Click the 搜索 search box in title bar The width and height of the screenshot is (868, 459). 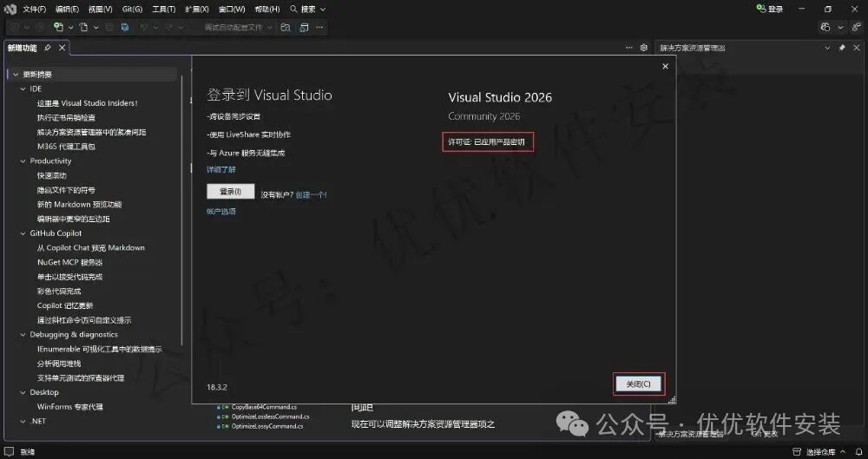tap(308, 10)
